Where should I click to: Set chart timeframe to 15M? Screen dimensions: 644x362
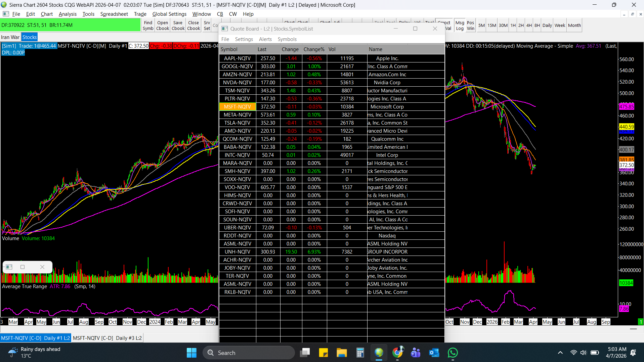coord(492,26)
